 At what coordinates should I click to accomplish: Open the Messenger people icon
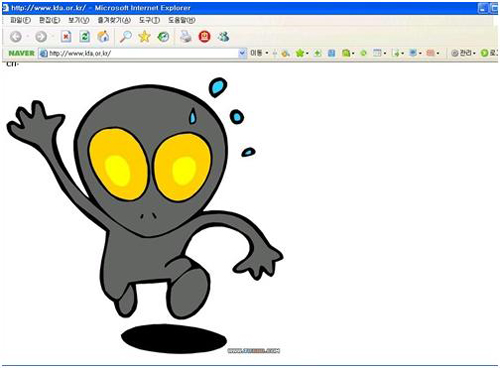click(x=223, y=36)
